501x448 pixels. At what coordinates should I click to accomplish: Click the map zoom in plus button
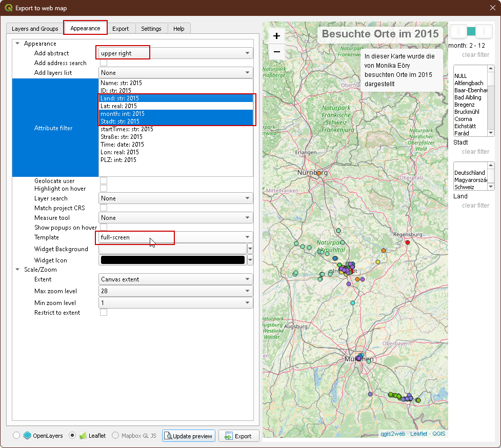pos(276,36)
